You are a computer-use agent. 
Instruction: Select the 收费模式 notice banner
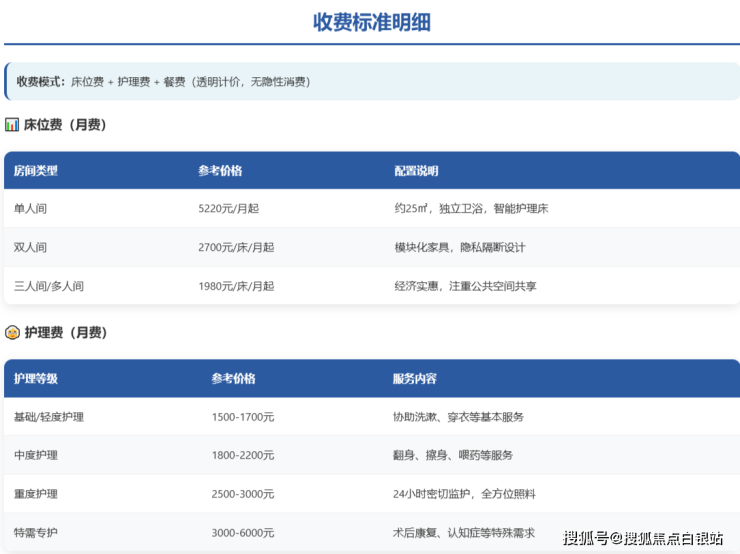pyautogui.click(x=372, y=81)
